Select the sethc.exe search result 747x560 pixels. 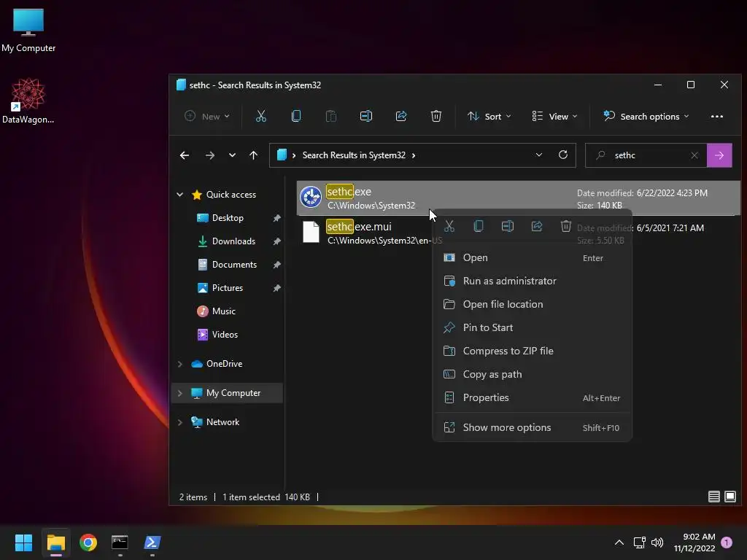(x=519, y=198)
